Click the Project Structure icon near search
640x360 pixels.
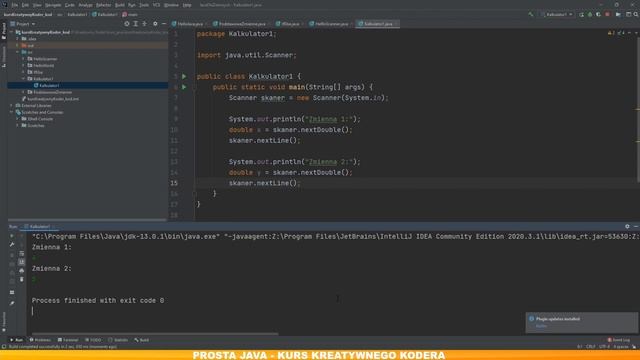coord(629,14)
